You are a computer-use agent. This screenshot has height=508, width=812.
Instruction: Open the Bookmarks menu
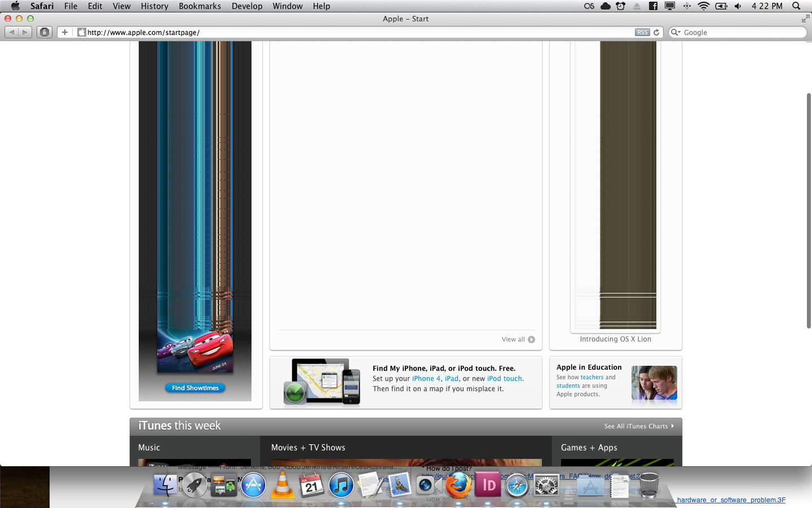(200, 6)
